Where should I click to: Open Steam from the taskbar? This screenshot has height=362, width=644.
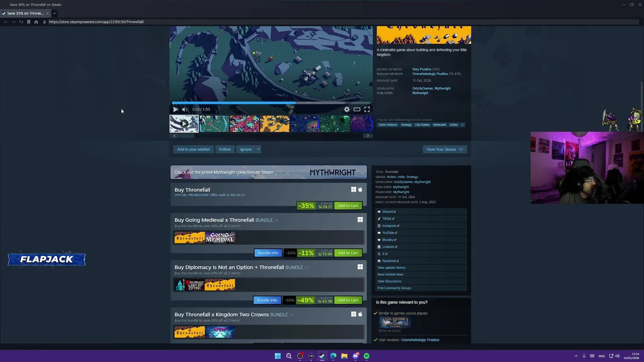point(322,356)
